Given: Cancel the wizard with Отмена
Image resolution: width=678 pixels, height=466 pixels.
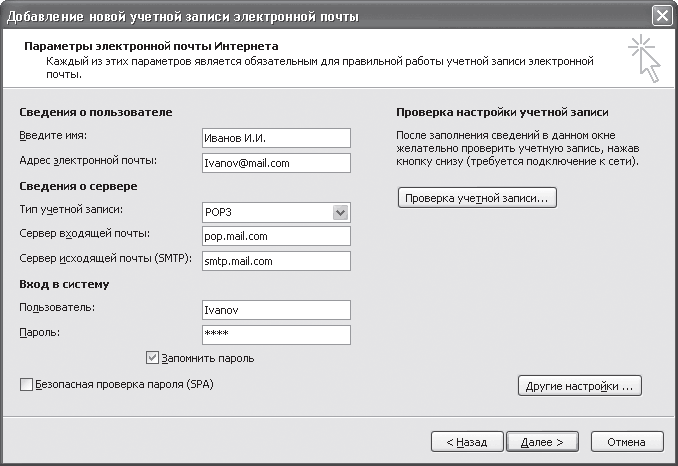Looking at the screenshot, I should pos(627,442).
